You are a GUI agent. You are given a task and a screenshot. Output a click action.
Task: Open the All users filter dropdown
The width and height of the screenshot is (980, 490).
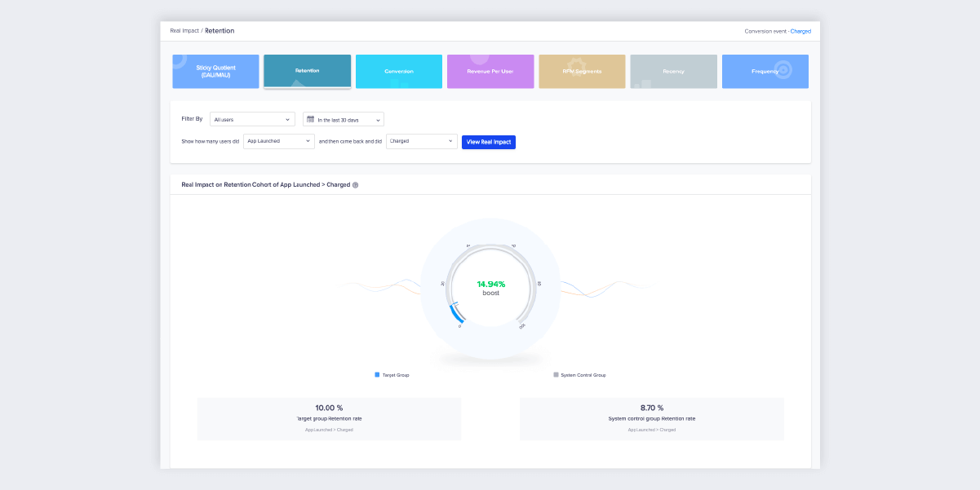click(252, 119)
